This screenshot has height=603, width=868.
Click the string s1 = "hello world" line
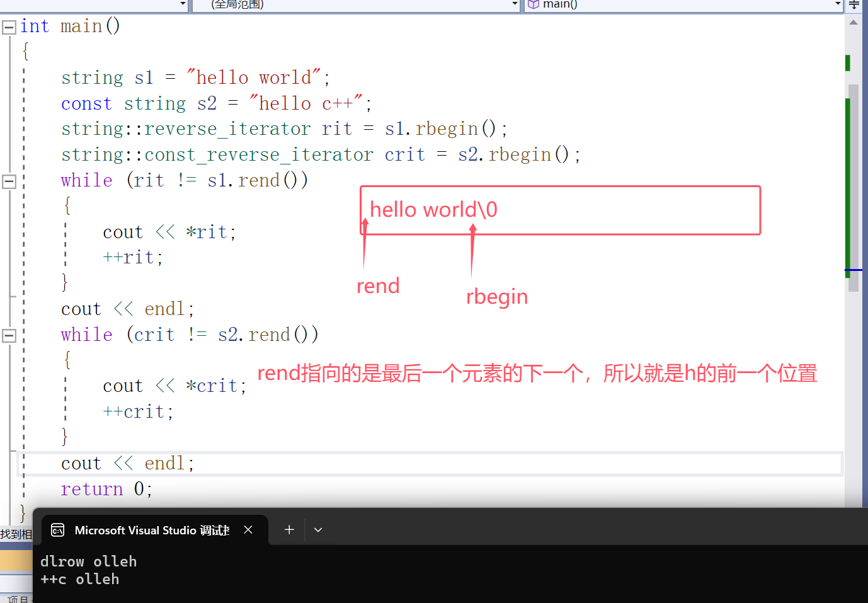click(x=195, y=78)
